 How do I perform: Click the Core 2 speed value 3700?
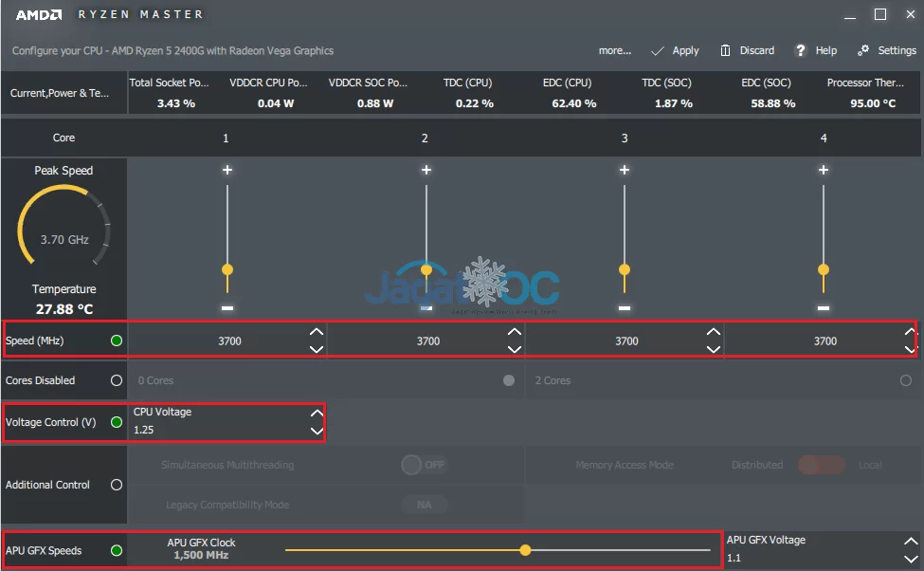[428, 341]
